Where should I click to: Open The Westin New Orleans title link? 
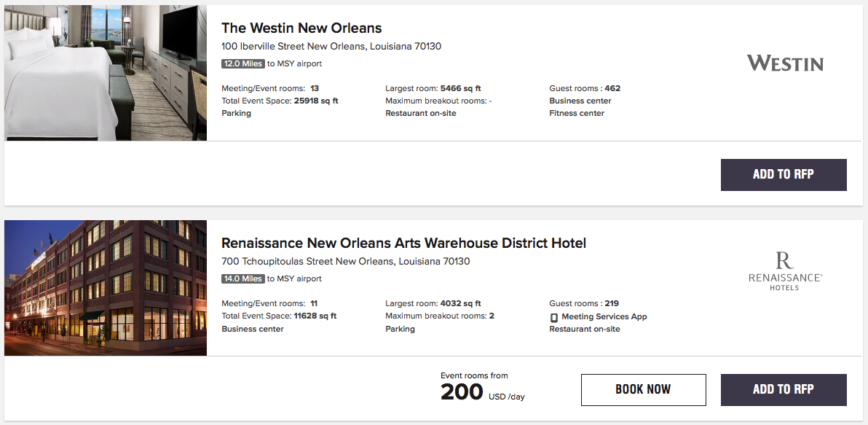click(301, 28)
